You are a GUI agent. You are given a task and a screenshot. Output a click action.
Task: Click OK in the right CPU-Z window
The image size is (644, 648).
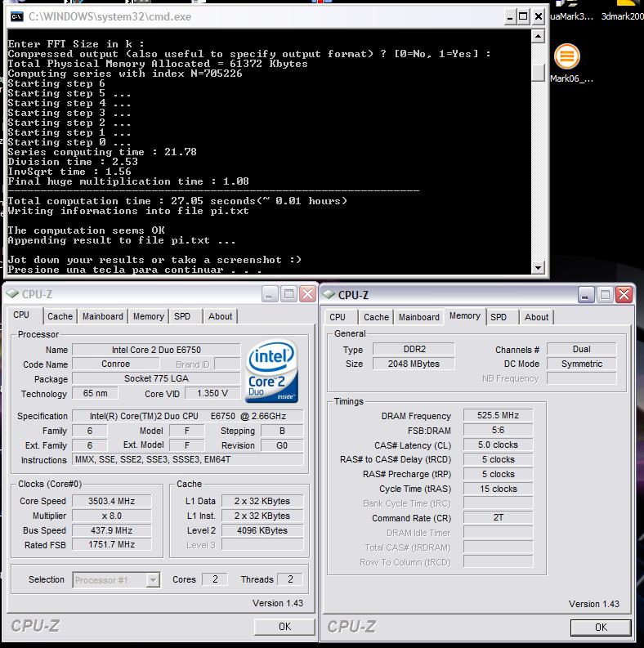point(601,628)
